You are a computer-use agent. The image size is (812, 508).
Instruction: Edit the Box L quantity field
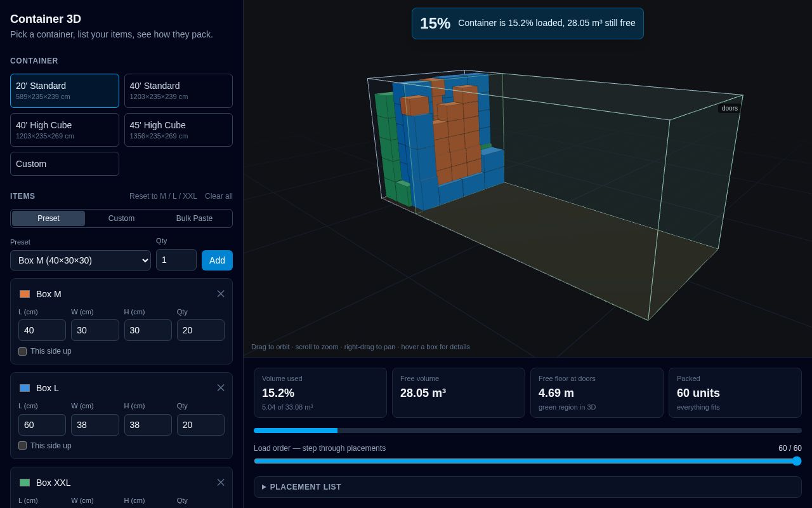(x=200, y=425)
